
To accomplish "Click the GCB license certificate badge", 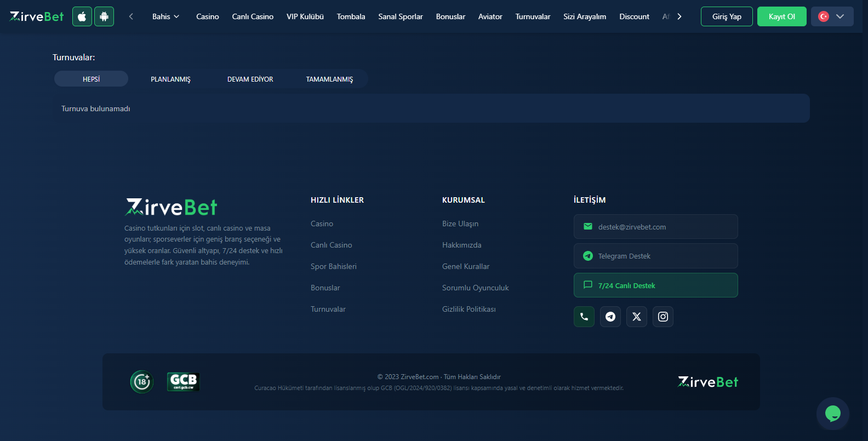I will coord(184,382).
